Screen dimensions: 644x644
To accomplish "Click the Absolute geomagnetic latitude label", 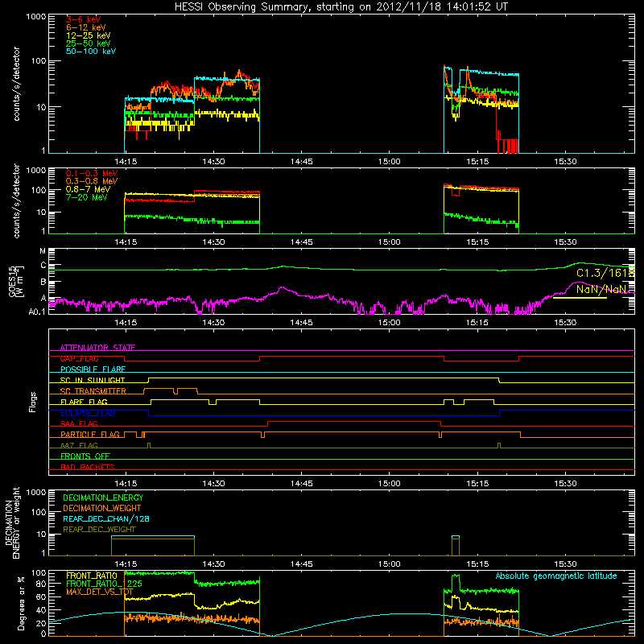I will coord(556,576).
